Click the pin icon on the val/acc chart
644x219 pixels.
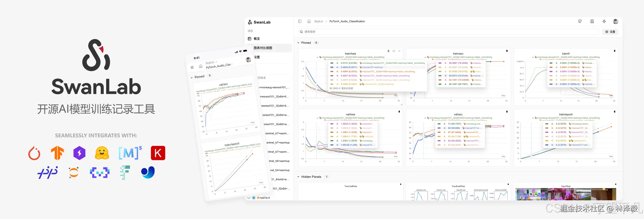(507, 112)
